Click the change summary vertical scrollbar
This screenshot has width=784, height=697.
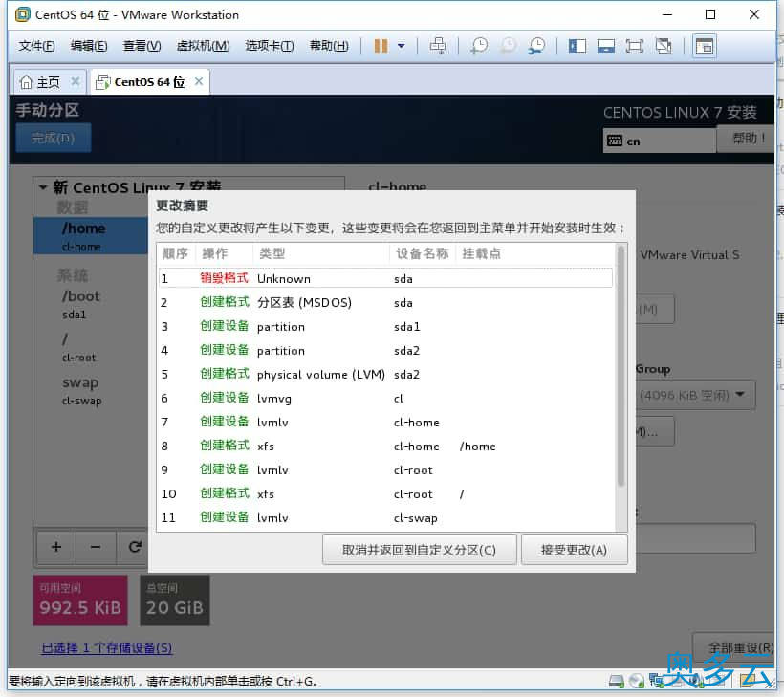pos(621,366)
